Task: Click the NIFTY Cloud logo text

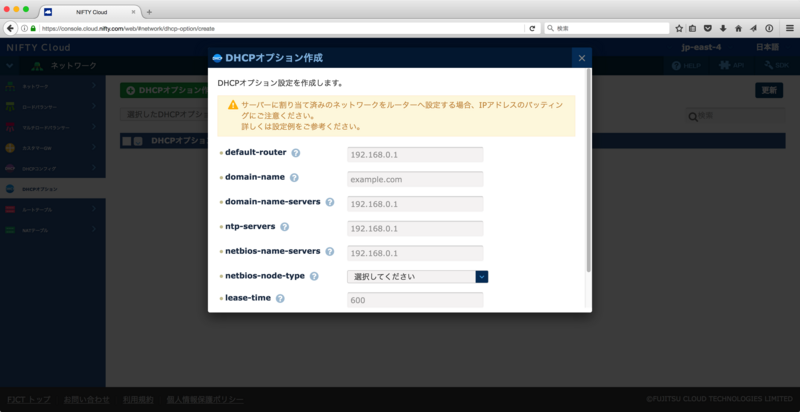Action: point(38,47)
